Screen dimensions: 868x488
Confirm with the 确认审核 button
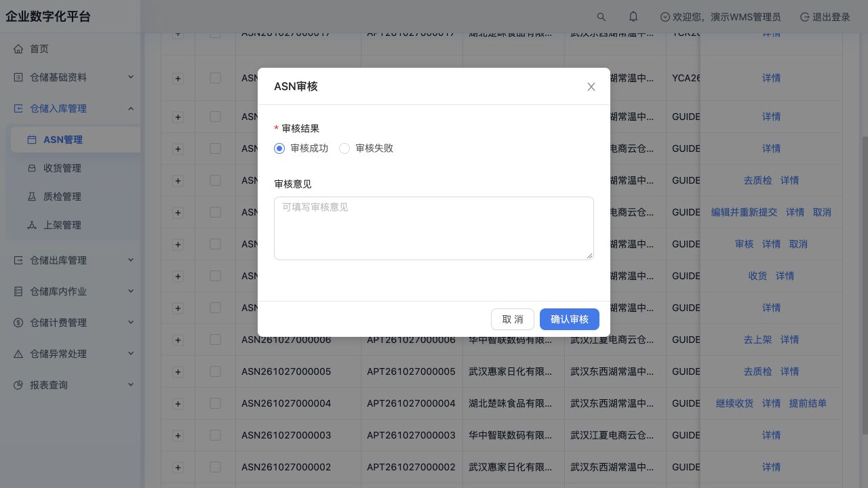(570, 319)
